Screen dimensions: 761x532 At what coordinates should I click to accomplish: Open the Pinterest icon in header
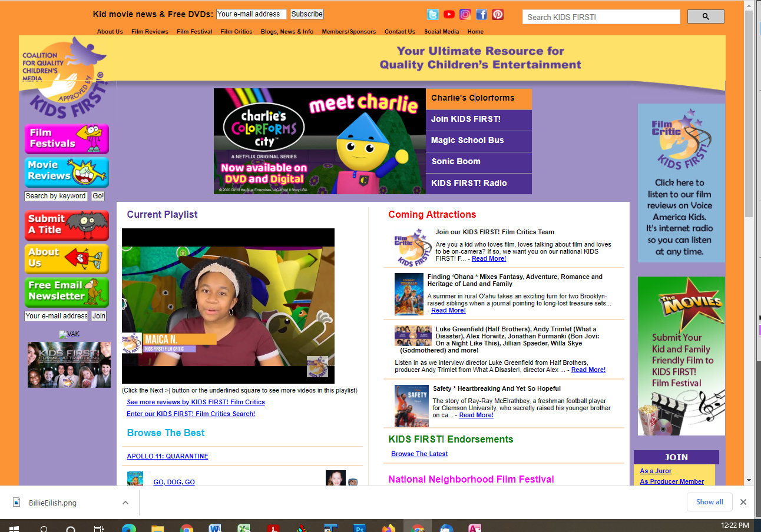pos(498,15)
